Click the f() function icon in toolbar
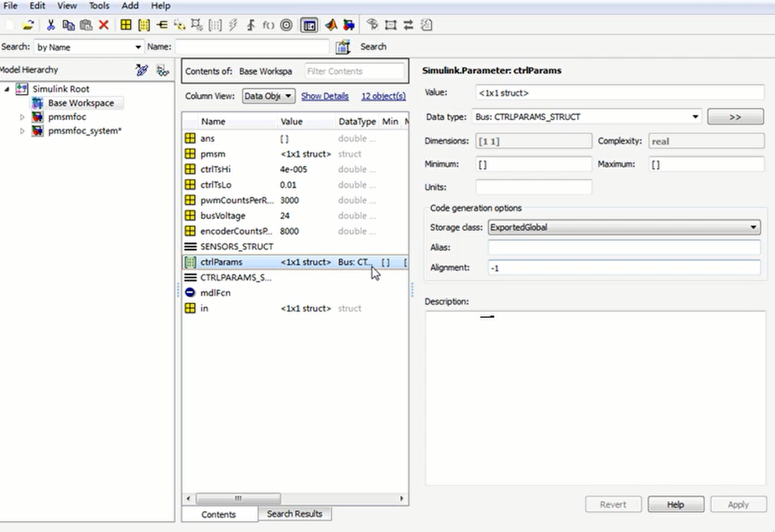 [268, 25]
